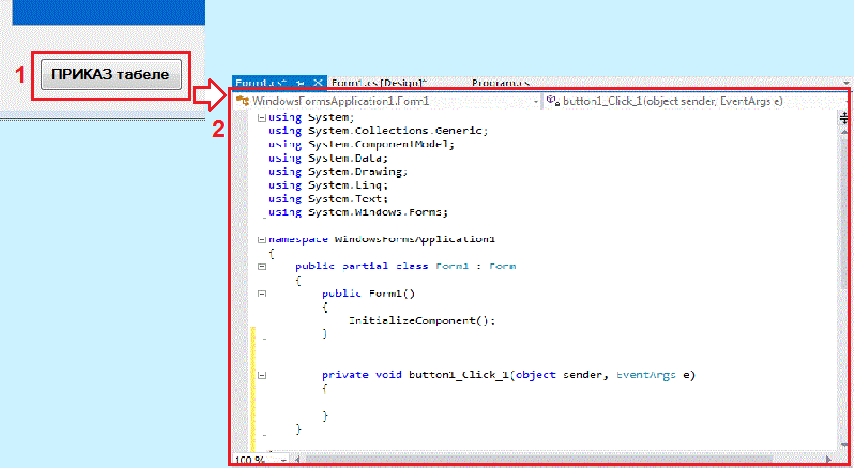This screenshot has height=468, width=854.
Task: Click the class icon beside WindowsFormsApplication1.Form1
Action: click(242, 101)
